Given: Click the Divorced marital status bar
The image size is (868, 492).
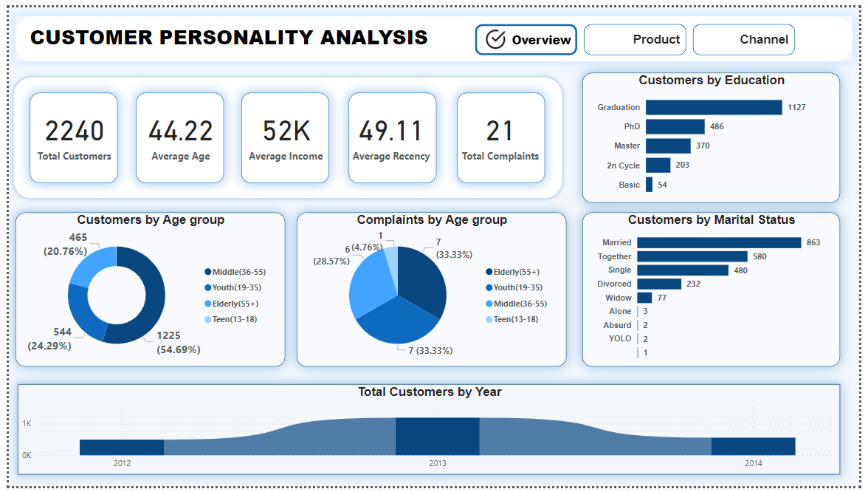Looking at the screenshot, I should click(659, 284).
